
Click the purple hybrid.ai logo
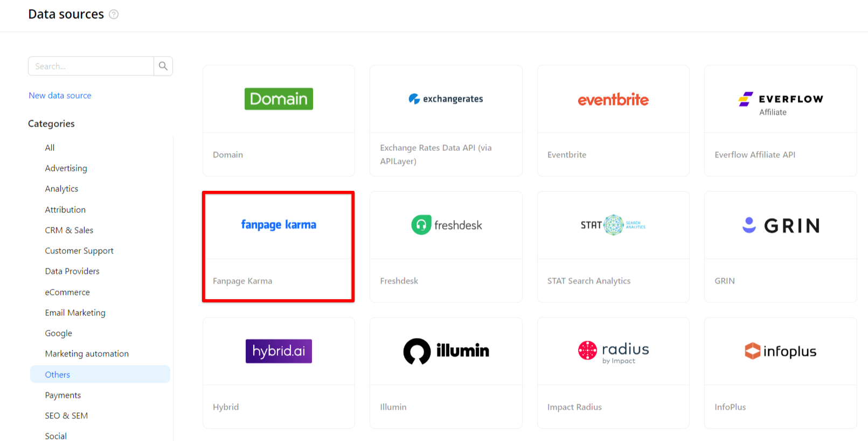pos(279,351)
